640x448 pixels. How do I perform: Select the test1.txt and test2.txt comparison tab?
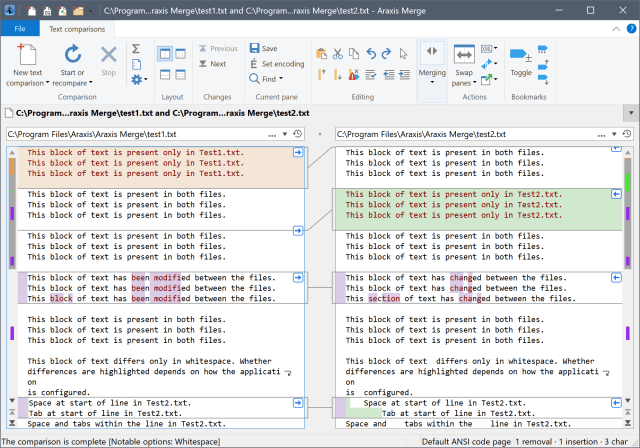coord(157,113)
